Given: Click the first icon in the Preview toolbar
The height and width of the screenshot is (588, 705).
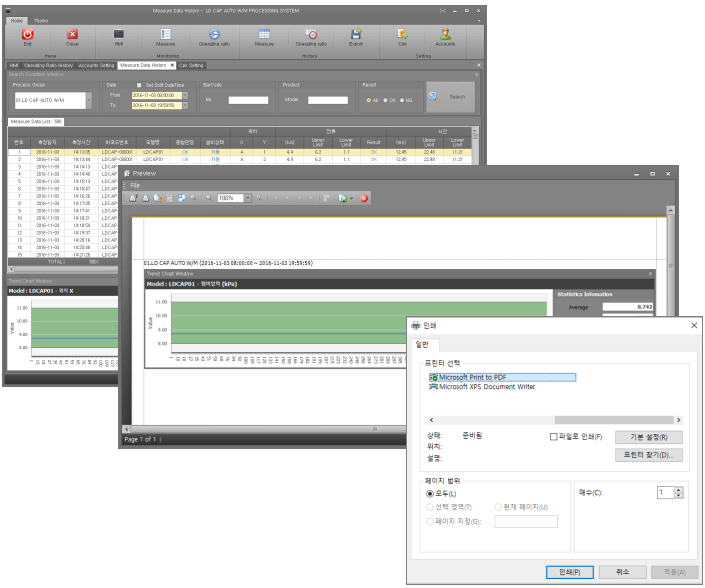Looking at the screenshot, I should (133, 198).
